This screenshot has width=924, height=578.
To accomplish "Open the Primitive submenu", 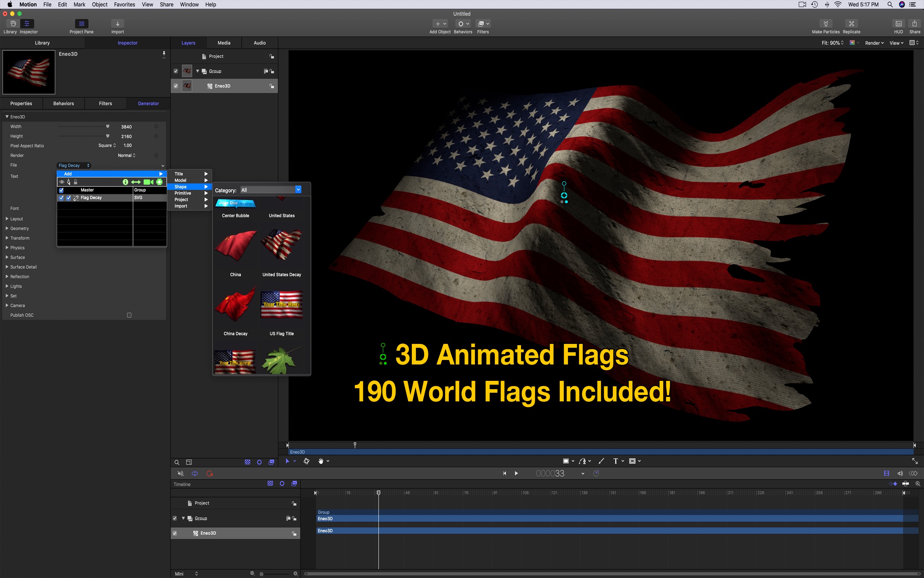I will coord(190,193).
